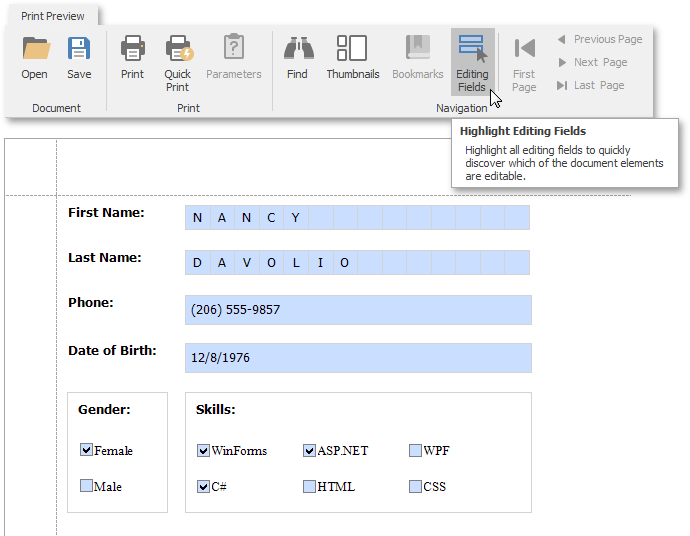Edit the Date of Birth field

(x=358, y=358)
